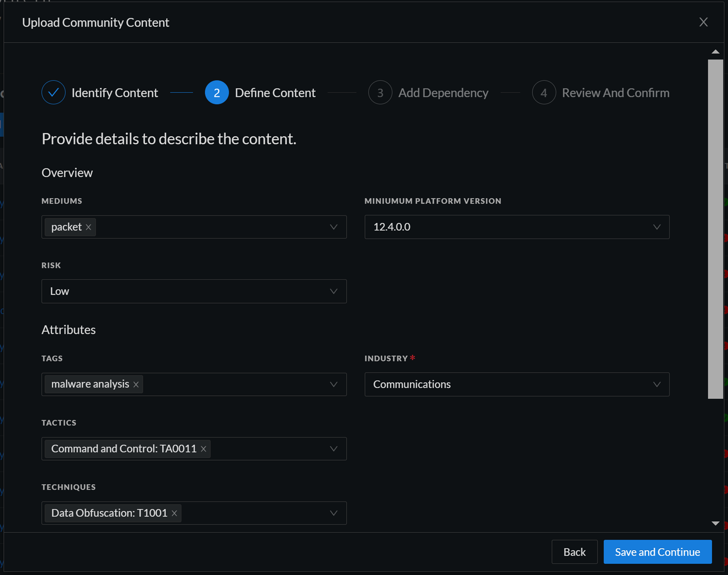Open the Techniques dropdown list
The height and width of the screenshot is (575, 728).
(x=334, y=513)
